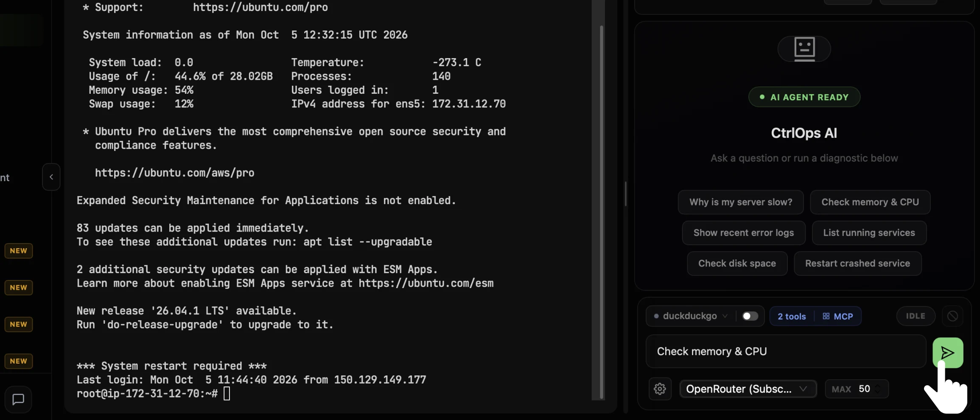Screen dimensions: 980x420
Task: Click the Memory usage 54% value
Action: pos(184,90)
